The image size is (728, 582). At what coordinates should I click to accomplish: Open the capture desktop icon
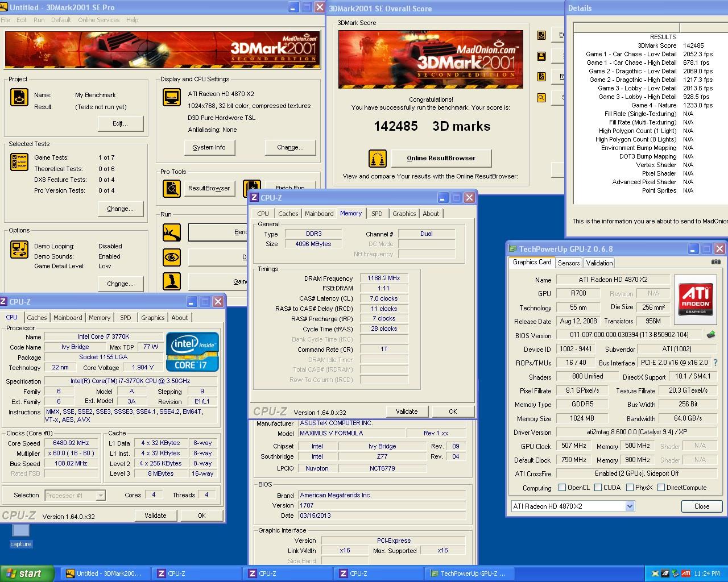coord(21,535)
